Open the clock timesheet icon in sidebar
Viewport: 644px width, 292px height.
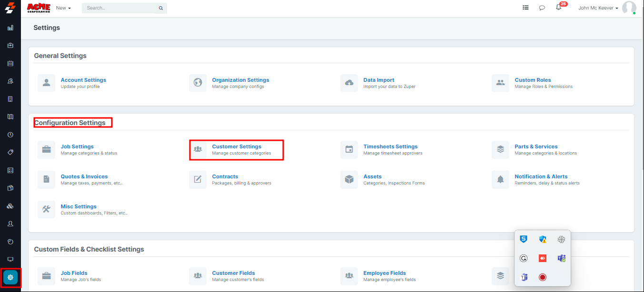point(10,135)
